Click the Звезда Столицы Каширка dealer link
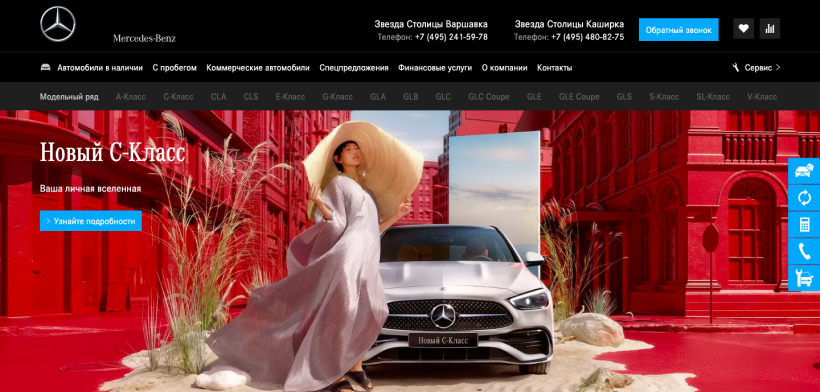820x392 pixels. [x=569, y=24]
